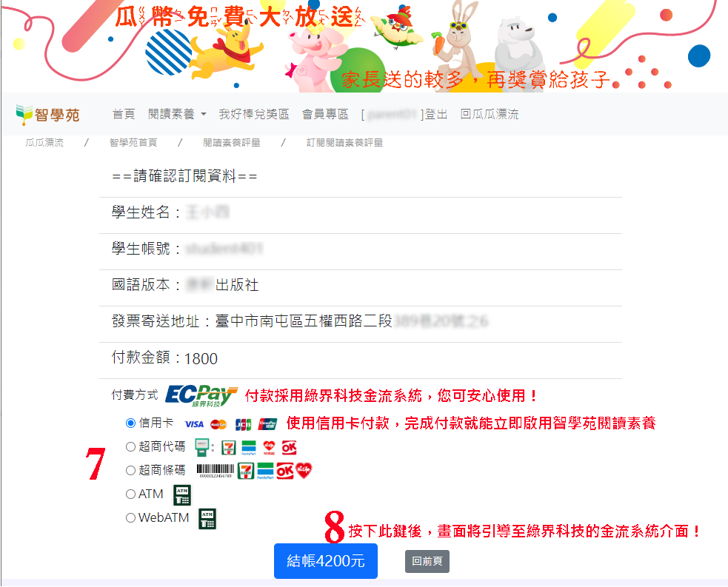
Task: Click the 結帳4200元 checkout button
Action: pyautogui.click(x=325, y=561)
